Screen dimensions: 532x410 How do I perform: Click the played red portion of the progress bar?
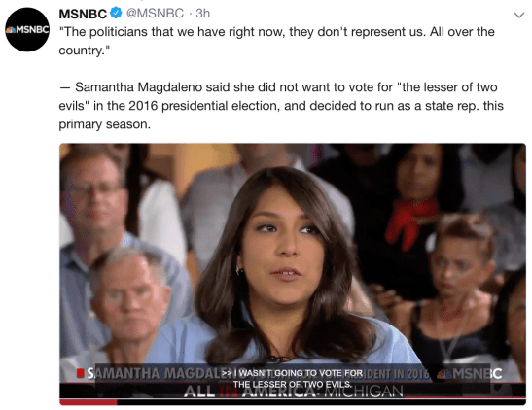click(89, 402)
